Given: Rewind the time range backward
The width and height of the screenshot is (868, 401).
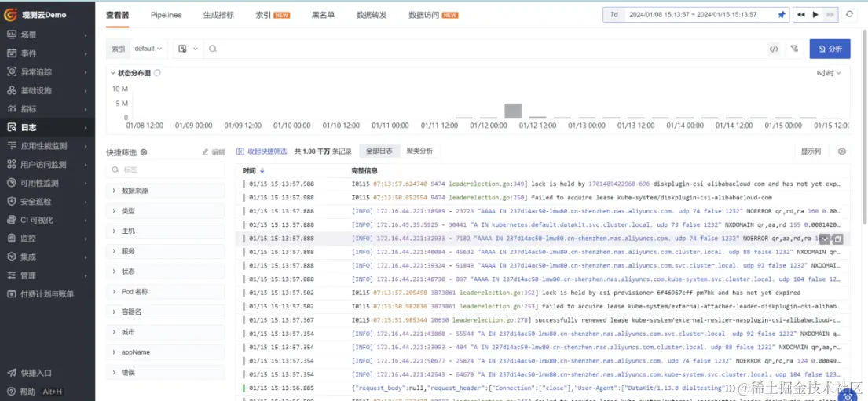Looking at the screenshot, I should [801, 15].
